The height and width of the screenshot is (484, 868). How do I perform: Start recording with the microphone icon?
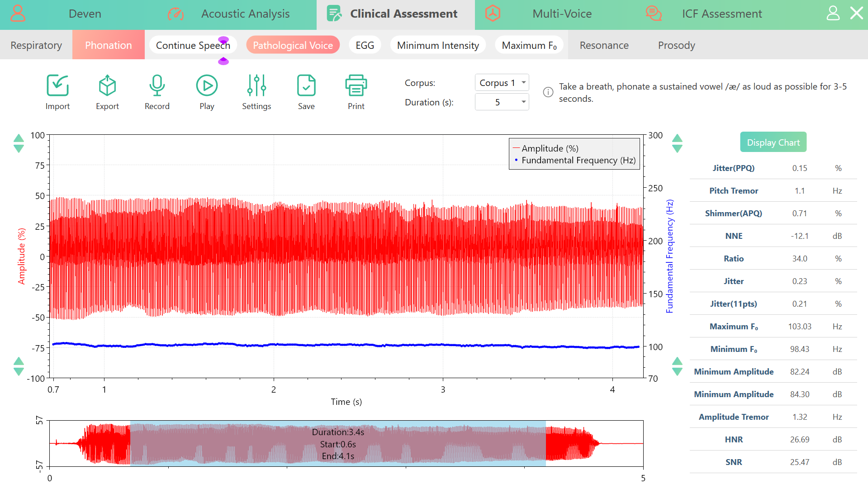coord(157,85)
